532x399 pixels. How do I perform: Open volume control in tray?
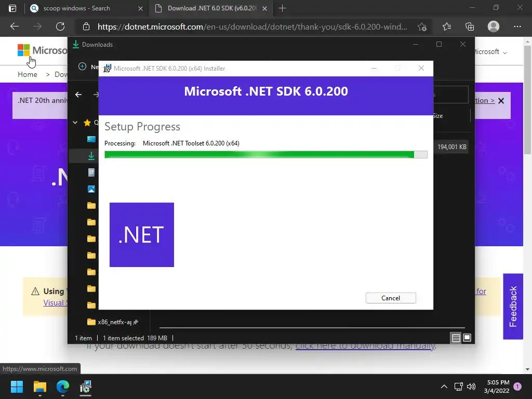click(x=471, y=387)
